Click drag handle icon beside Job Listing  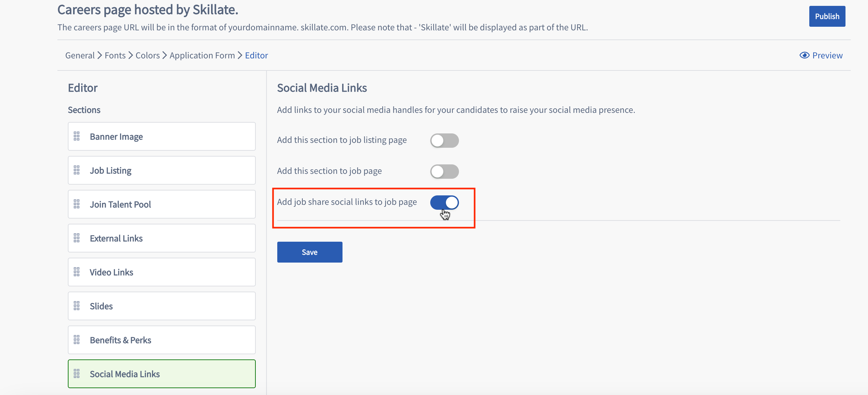[76, 170]
